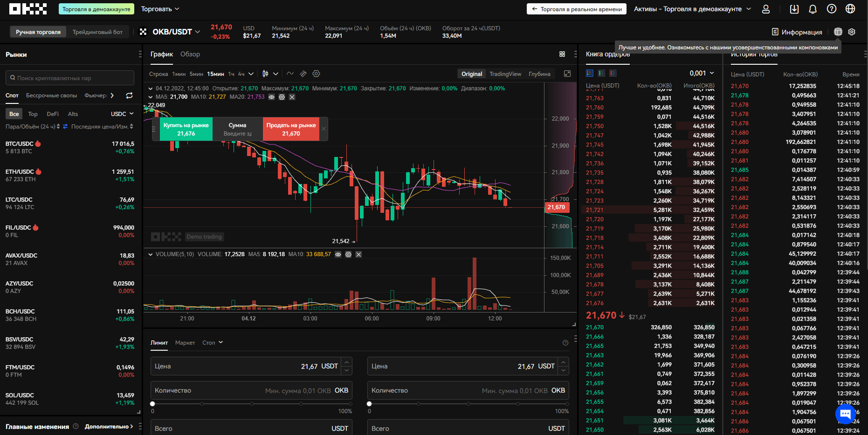Click Торговля в реальном времени button
The width and height of the screenshot is (868, 435).
[x=577, y=9]
